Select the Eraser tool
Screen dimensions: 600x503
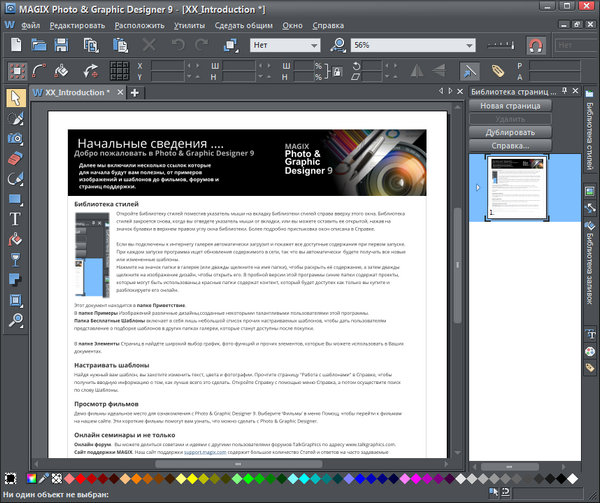[15, 157]
